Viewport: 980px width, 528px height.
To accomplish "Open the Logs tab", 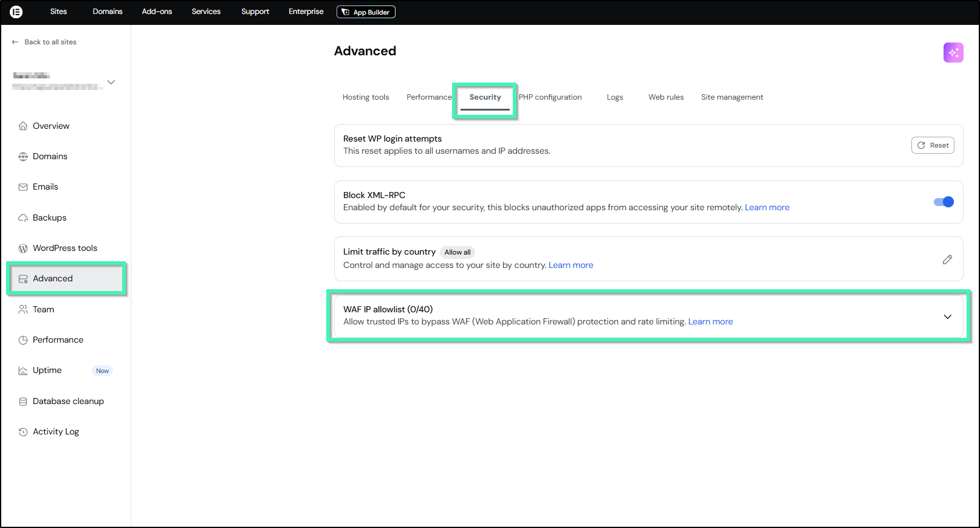I will [615, 97].
